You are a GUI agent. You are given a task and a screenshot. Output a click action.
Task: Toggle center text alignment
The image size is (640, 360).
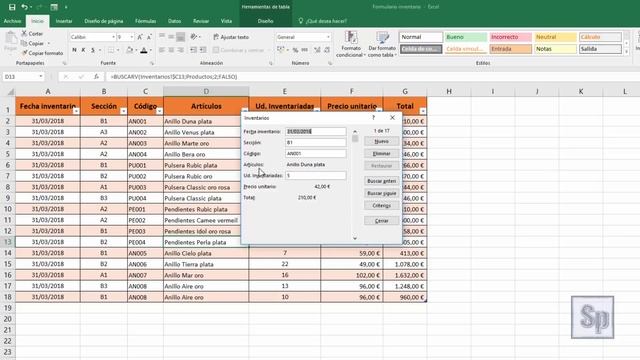[x=171, y=50]
